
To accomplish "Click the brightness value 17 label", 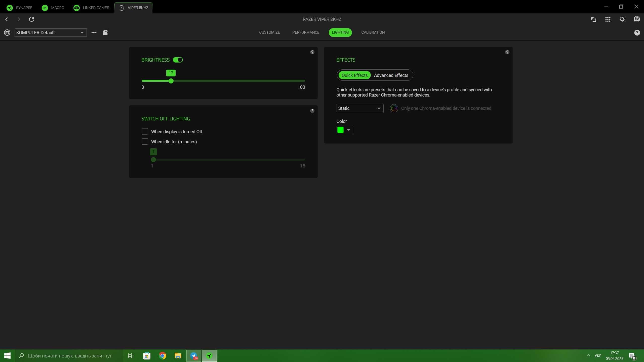I will coord(171,73).
